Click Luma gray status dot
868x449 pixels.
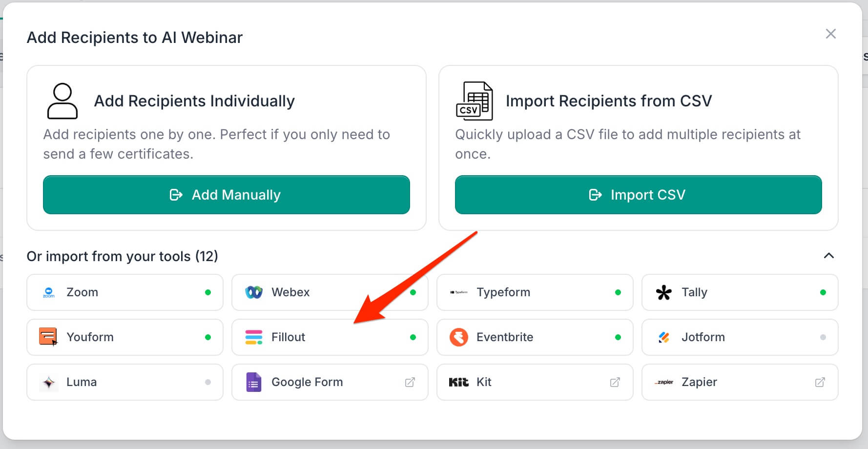point(208,382)
